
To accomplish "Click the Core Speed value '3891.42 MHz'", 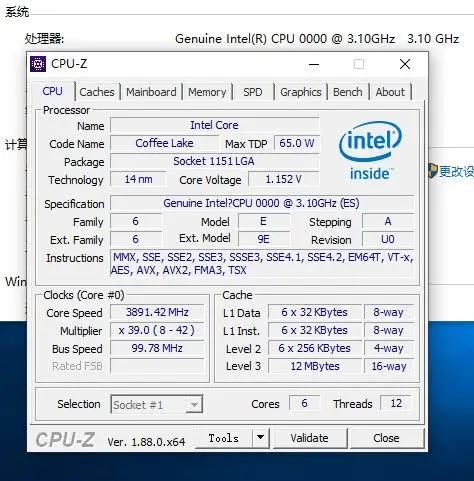I will (157, 312).
